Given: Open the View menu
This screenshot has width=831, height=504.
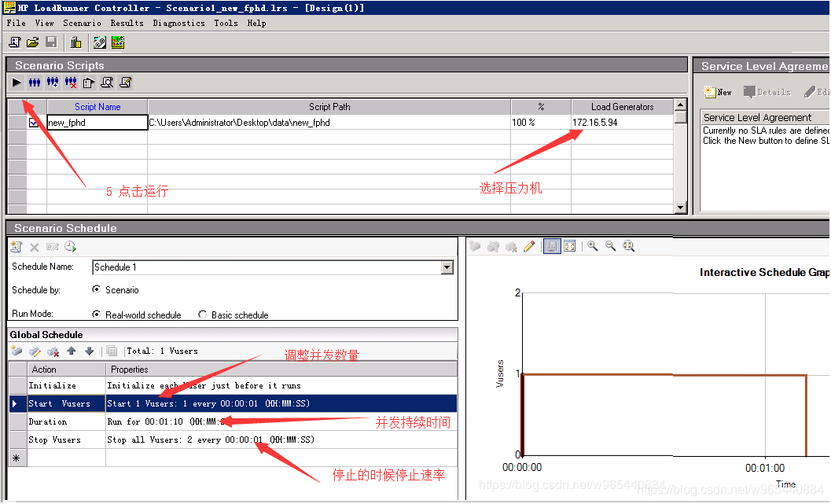Looking at the screenshot, I should pyautogui.click(x=45, y=23).
